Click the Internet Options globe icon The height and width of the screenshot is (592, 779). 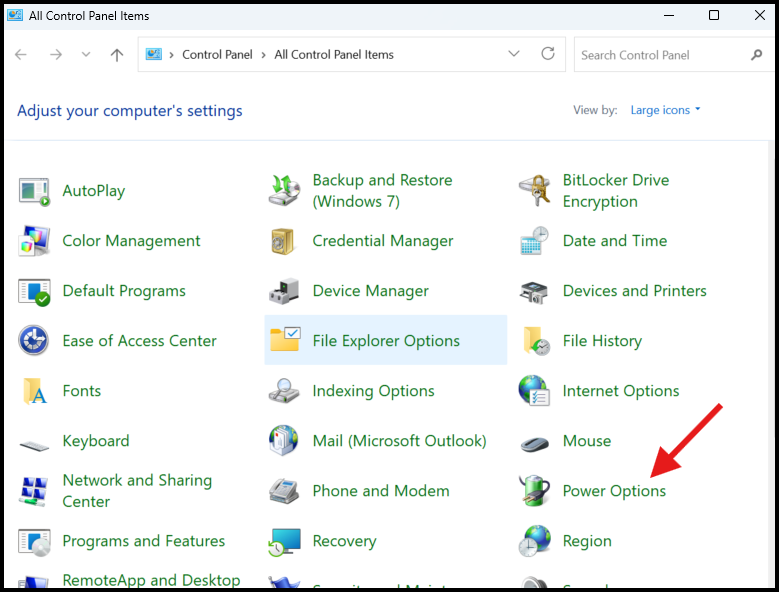pyautogui.click(x=534, y=391)
